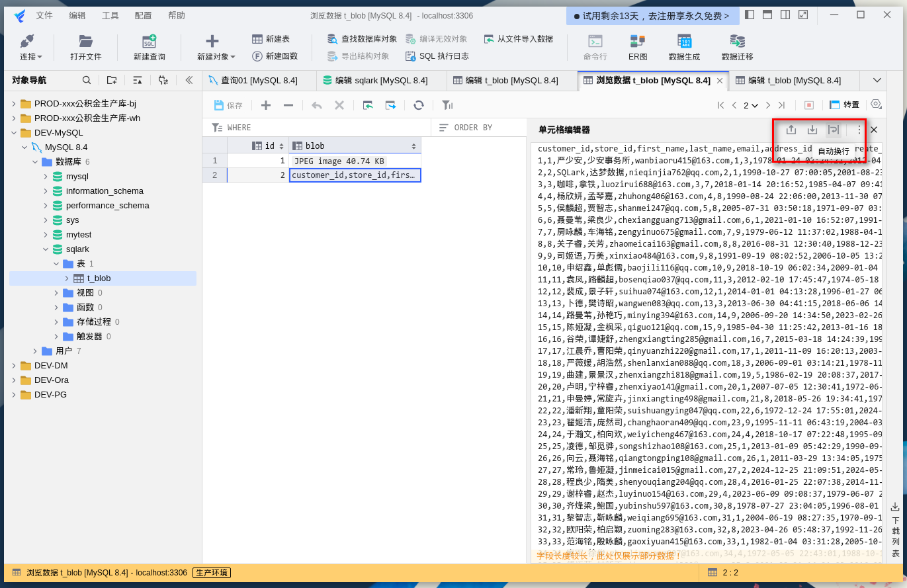Collapse the 对象导航 panel with double-arrow icon

189,80
